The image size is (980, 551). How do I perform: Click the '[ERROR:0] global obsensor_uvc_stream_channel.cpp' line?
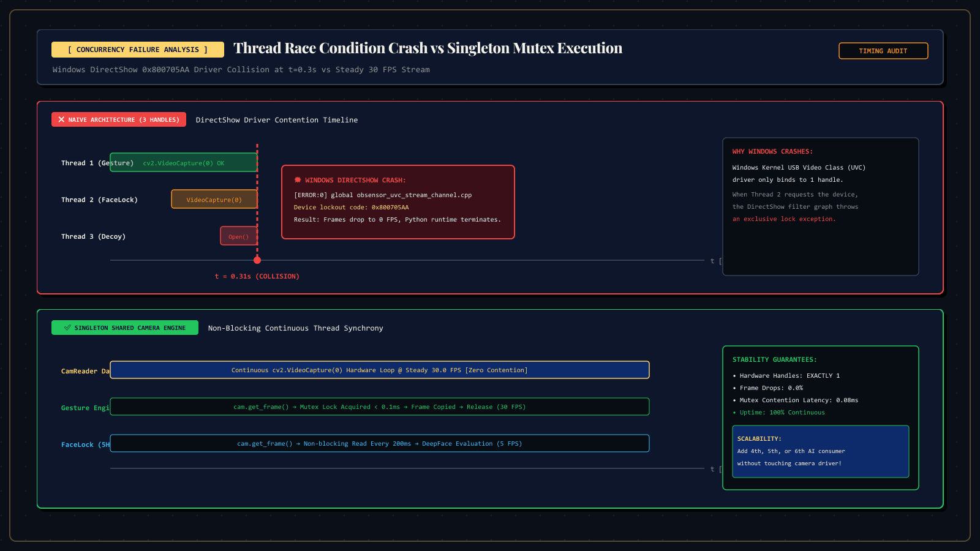[383, 195]
